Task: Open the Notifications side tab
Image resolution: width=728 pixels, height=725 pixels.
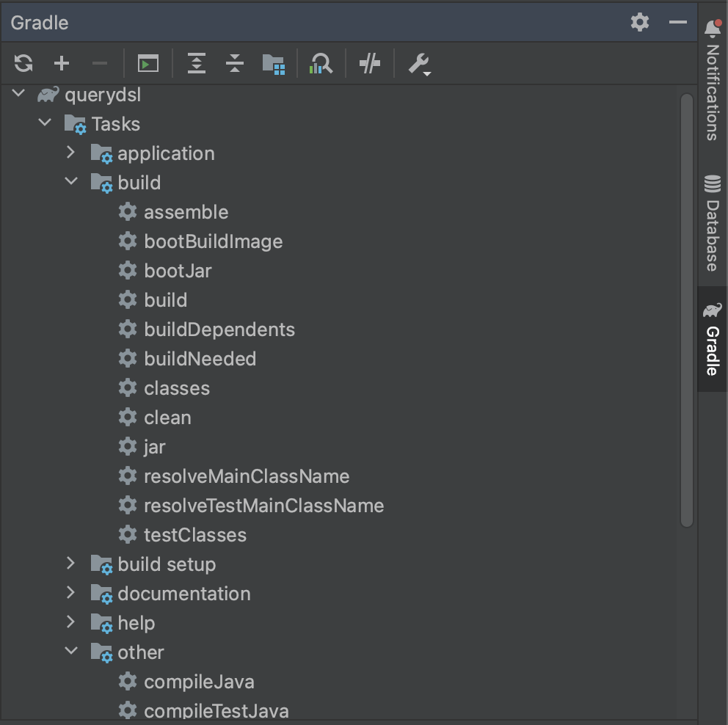Action: 712,80
